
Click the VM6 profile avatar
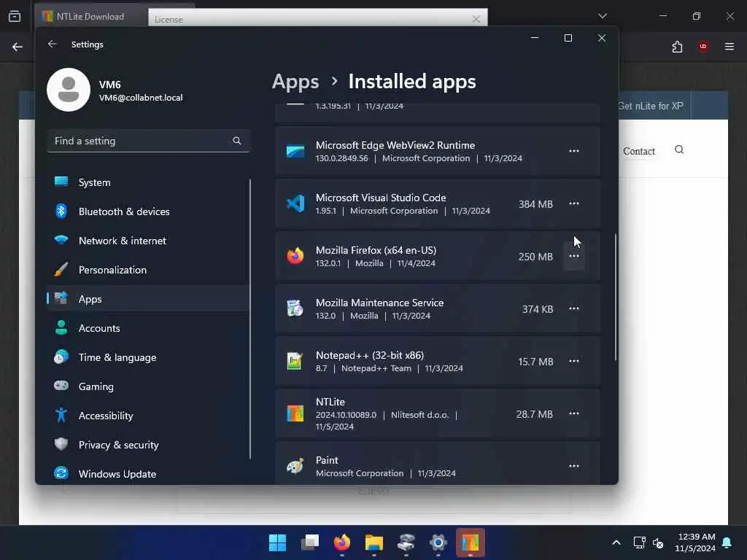(x=69, y=90)
